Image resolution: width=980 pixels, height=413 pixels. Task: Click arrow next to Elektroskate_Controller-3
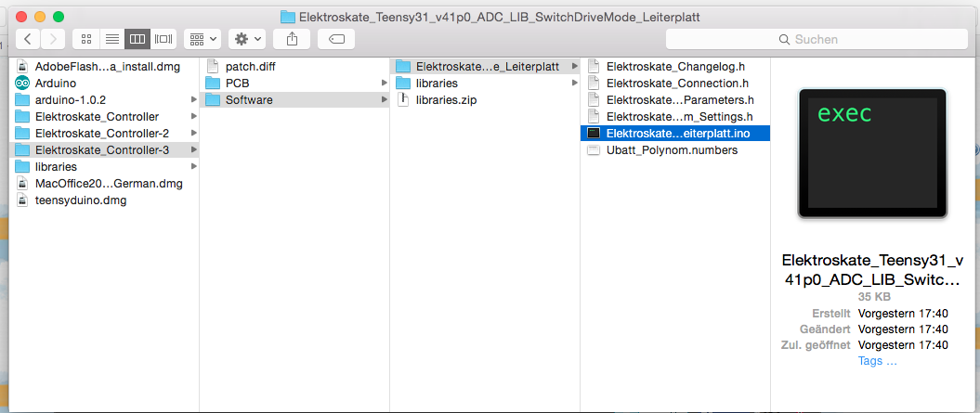pyautogui.click(x=194, y=150)
